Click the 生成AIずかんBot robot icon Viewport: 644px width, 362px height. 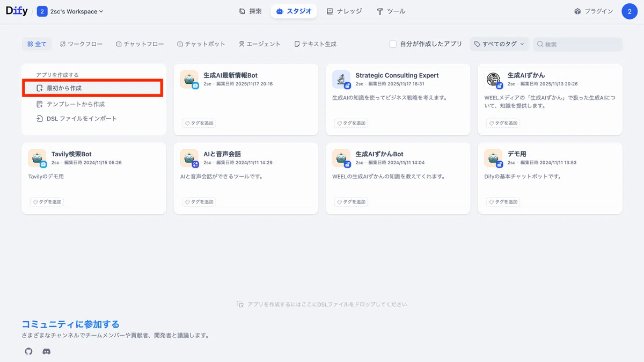click(341, 158)
